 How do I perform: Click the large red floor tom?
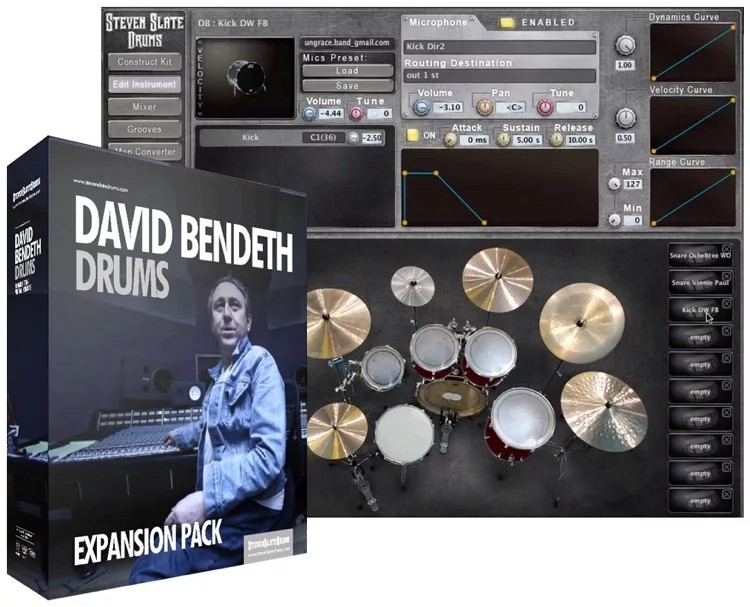521,423
